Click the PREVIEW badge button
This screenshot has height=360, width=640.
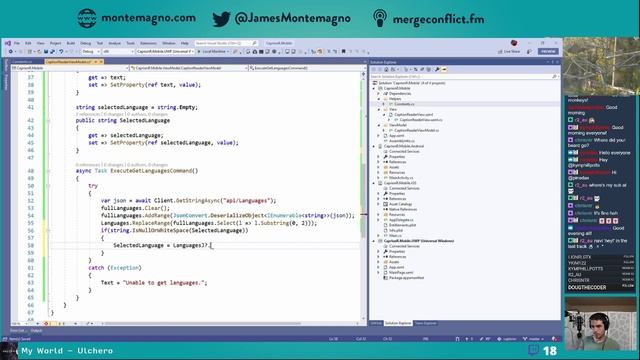(548, 51)
